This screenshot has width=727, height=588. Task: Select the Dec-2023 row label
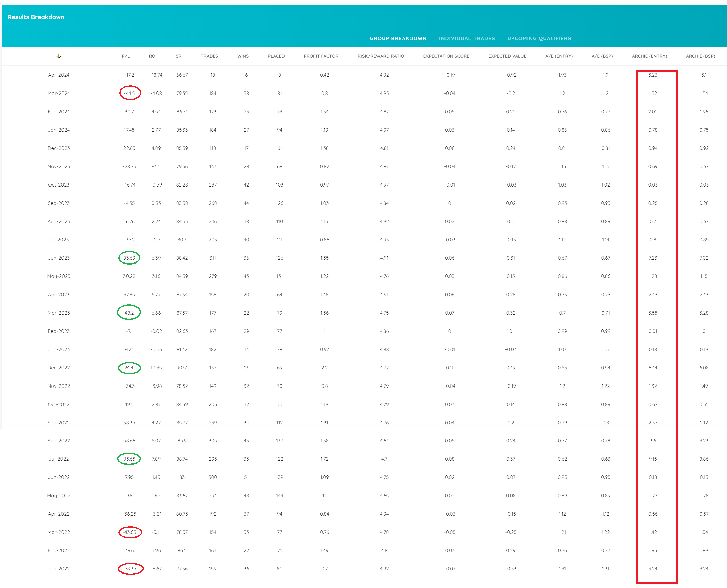tap(59, 148)
